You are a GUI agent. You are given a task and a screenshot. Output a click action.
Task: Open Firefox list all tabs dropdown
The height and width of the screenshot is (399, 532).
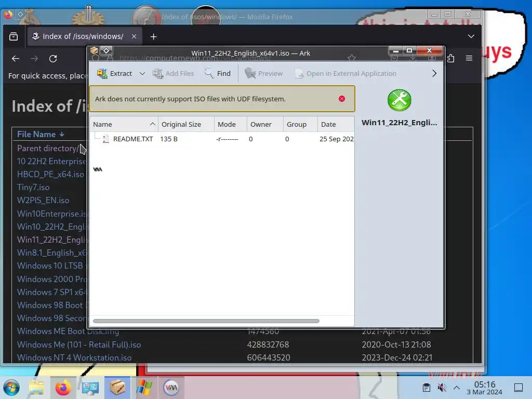[x=471, y=36]
